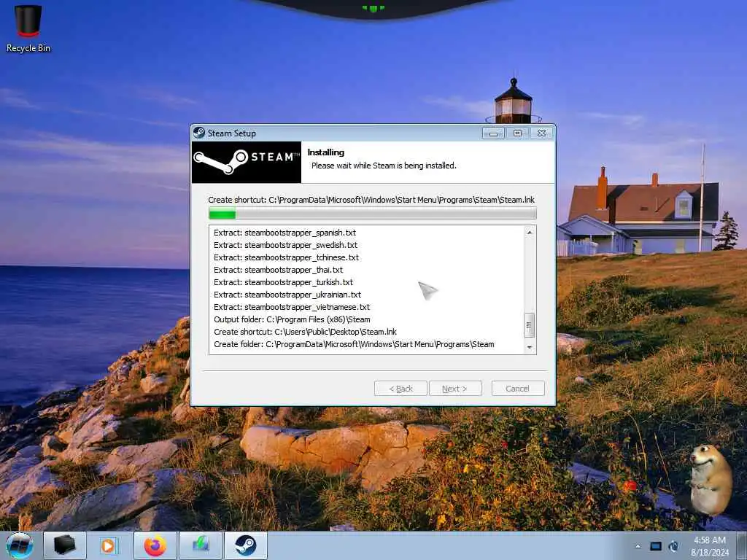Click the Steam logo banner
Viewport: 747px width, 560px height.
point(247,162)
